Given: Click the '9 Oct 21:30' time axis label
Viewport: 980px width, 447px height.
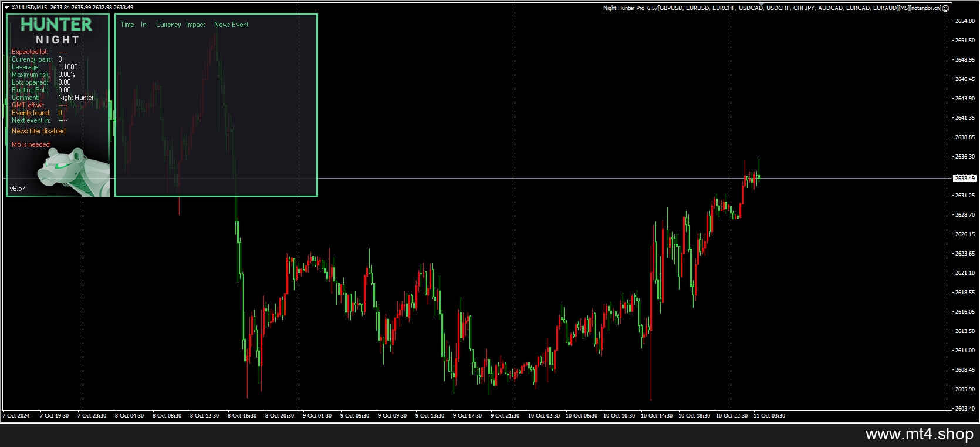Looking at the screenshot, I should click(505, 416).
